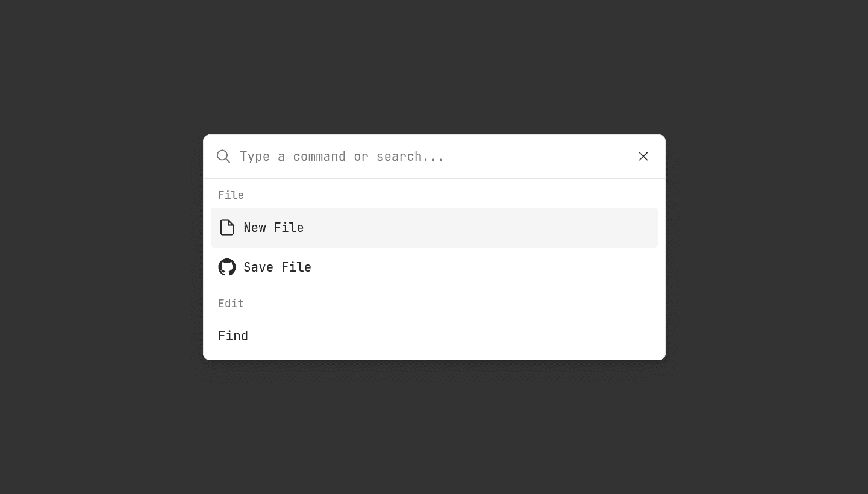This screenshot has height=494, width=868.
Task: Choose the Save File command
Action: [434, 267]
